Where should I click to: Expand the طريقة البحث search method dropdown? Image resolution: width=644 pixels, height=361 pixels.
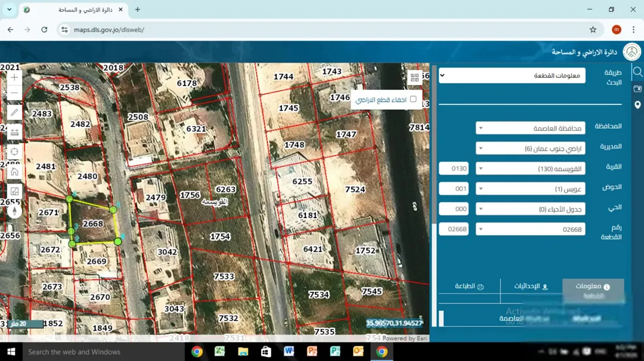point(512,76)
